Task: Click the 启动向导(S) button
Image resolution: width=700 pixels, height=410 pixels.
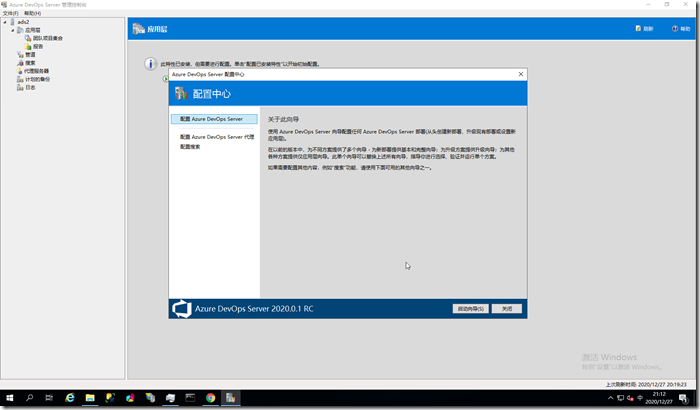Action: tap(471, 309)
